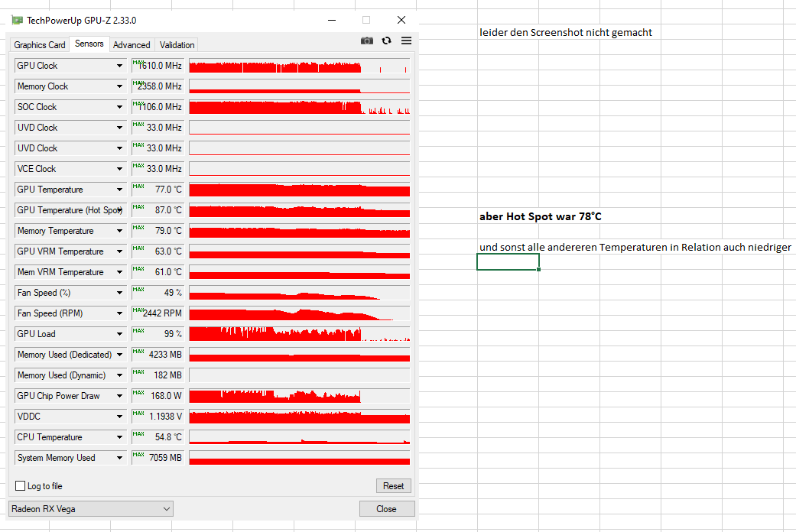
Task: Click the Hot Spot 87.0 °C value
Action: pos(158,210)
